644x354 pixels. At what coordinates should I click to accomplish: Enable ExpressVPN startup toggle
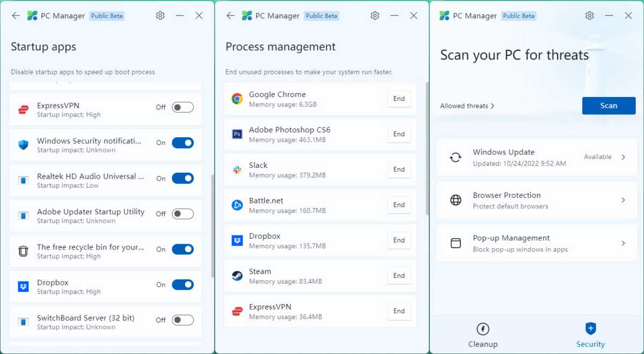click(182, 107)
